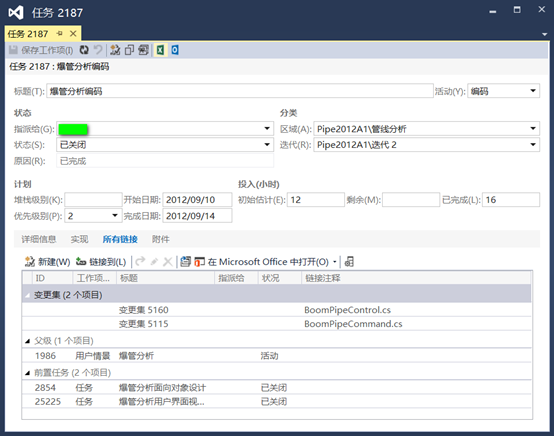Click the undo changes icon

click(98, 50)
